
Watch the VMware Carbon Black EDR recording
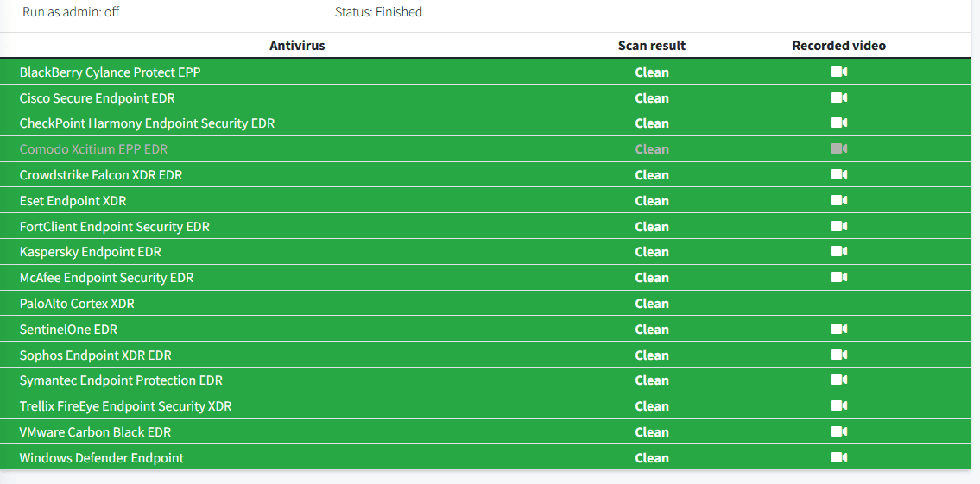coord(838,432)
